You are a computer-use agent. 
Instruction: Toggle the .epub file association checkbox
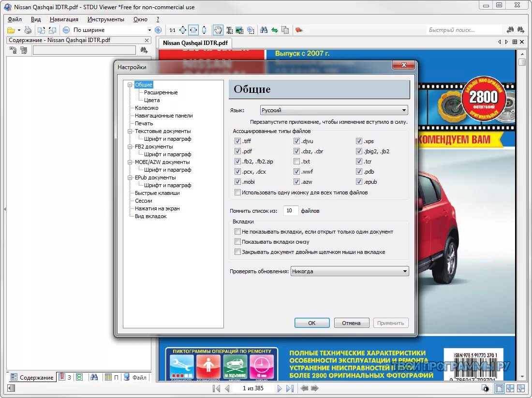point(359,181)
